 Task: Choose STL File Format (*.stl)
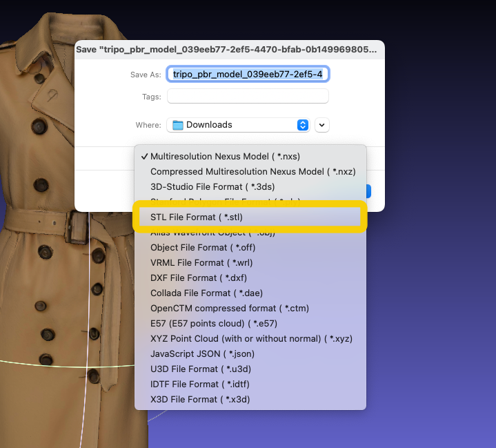pyautogui.click(x=250, y=217)
